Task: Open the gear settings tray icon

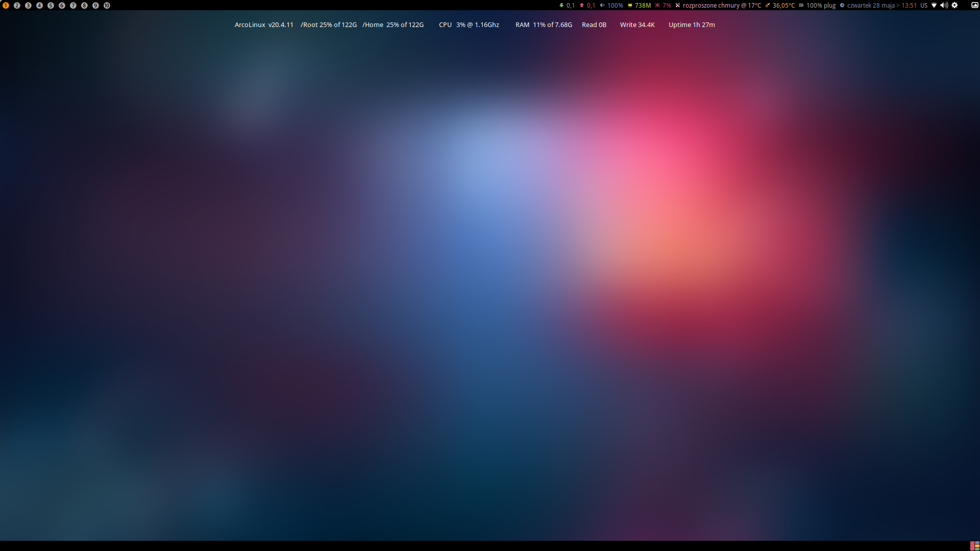Action: point(954,6)
